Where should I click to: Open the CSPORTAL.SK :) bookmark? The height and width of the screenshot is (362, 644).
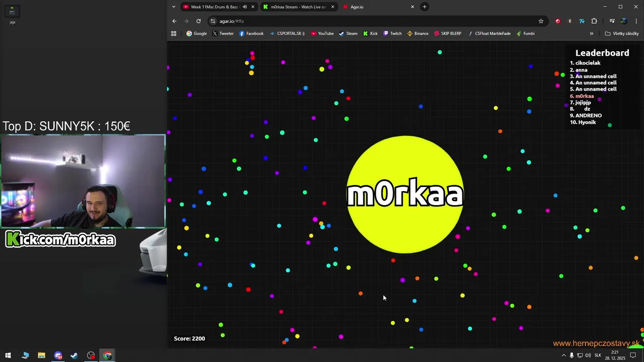click(287, 34)
